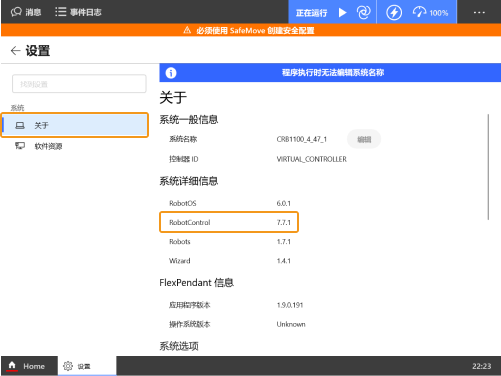
Task: Click the blue info message banner text
Action: (333, 73)
